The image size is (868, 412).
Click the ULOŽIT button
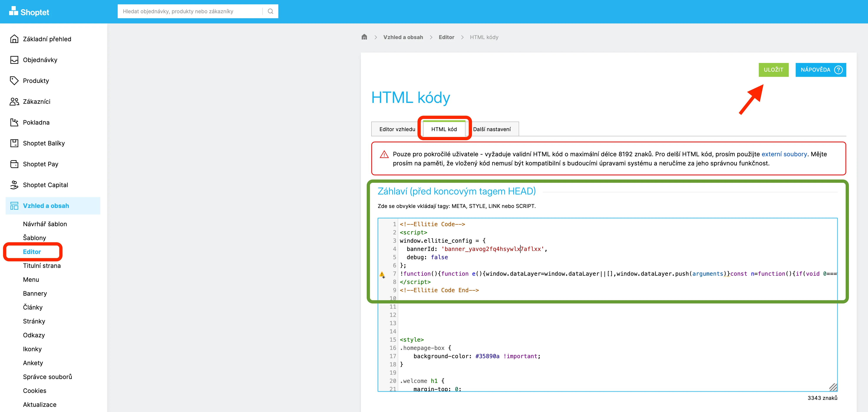tap(773, 70)
